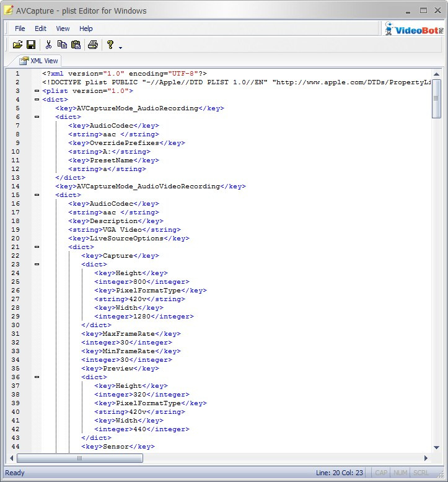Click the Capture key on line 22

[118, 256]
